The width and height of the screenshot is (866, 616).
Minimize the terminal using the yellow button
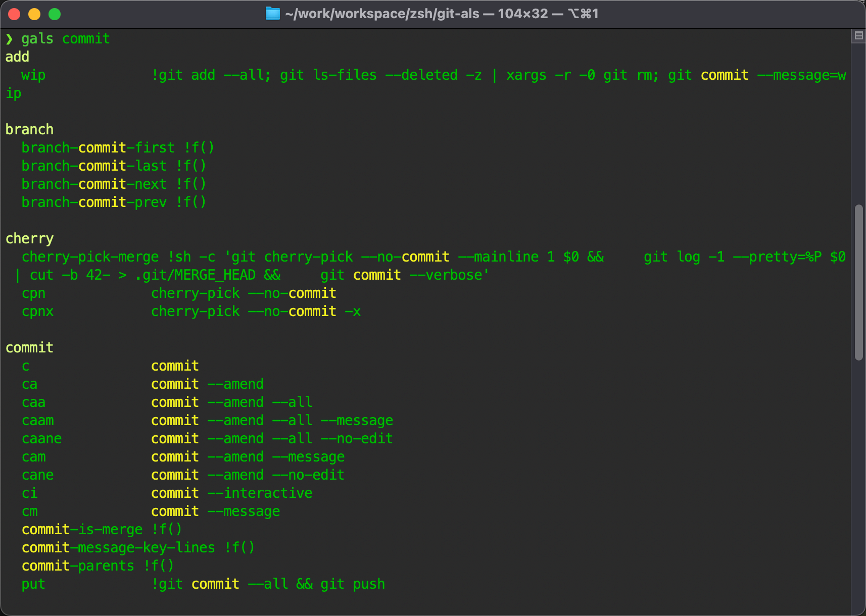[34, 14]
